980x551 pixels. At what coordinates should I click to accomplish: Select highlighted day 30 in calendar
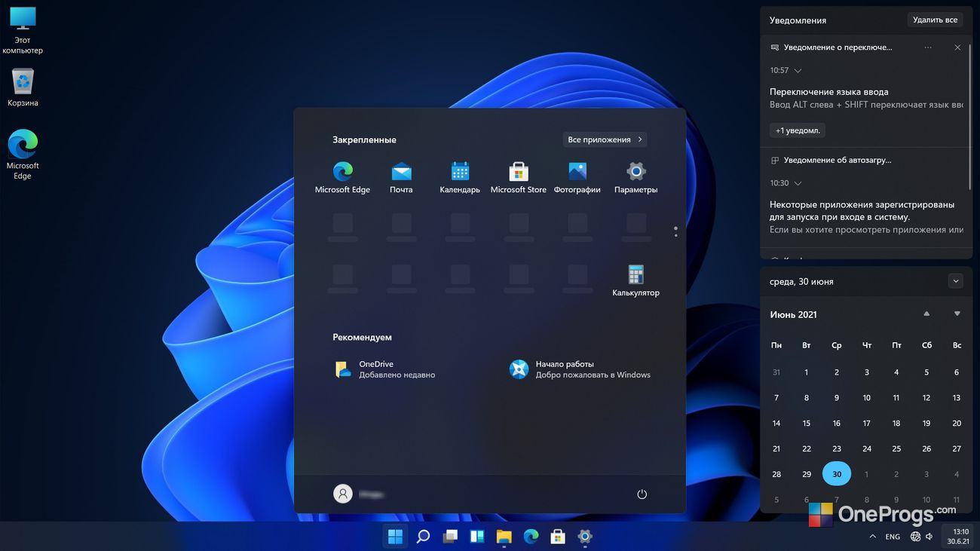click(837, 474)
